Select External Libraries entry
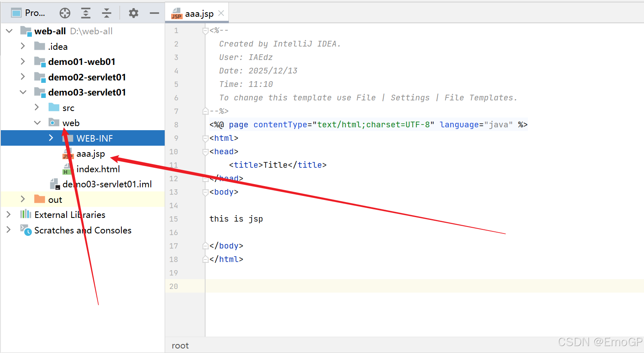 point(83,215)
